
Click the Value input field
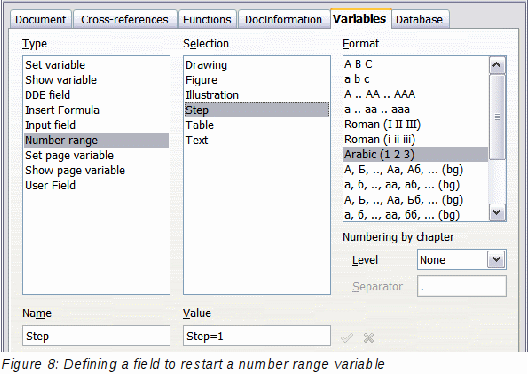[x=257, y=336]
